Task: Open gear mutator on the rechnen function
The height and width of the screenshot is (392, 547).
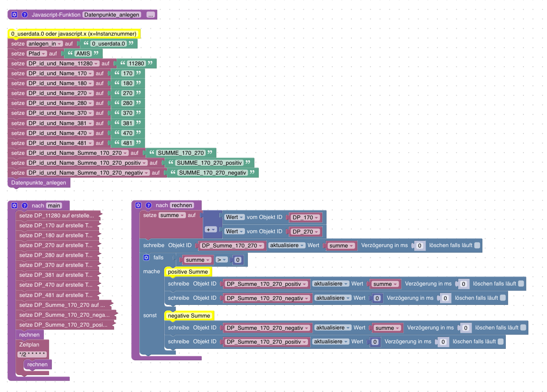Action: [x=138, y=205]
